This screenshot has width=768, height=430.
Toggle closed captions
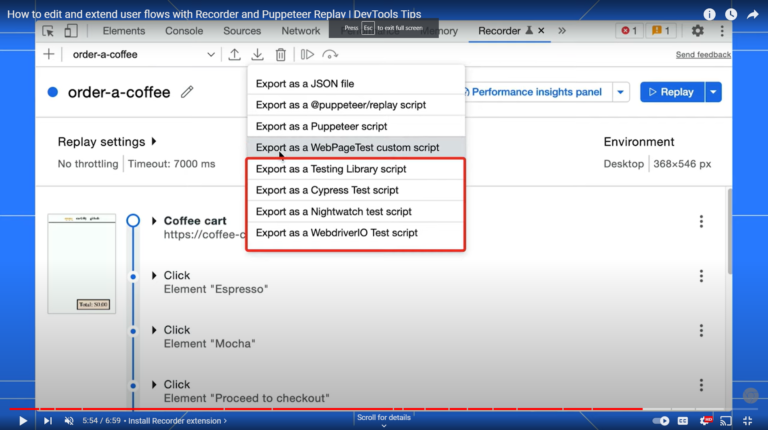[683, 421]
